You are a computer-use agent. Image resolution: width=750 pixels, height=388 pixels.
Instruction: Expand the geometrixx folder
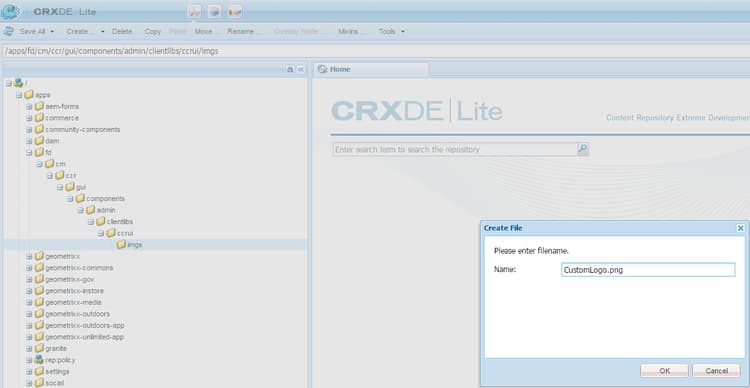click(x=29, y=256)
